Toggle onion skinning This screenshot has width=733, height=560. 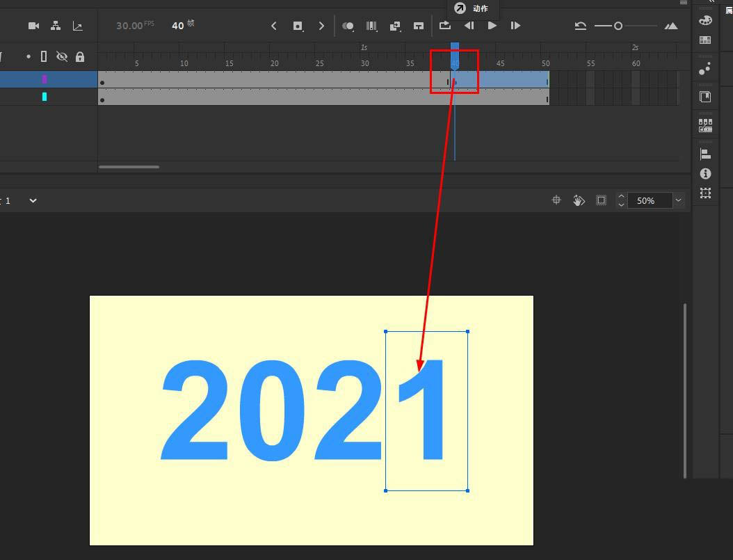[348, 26]
